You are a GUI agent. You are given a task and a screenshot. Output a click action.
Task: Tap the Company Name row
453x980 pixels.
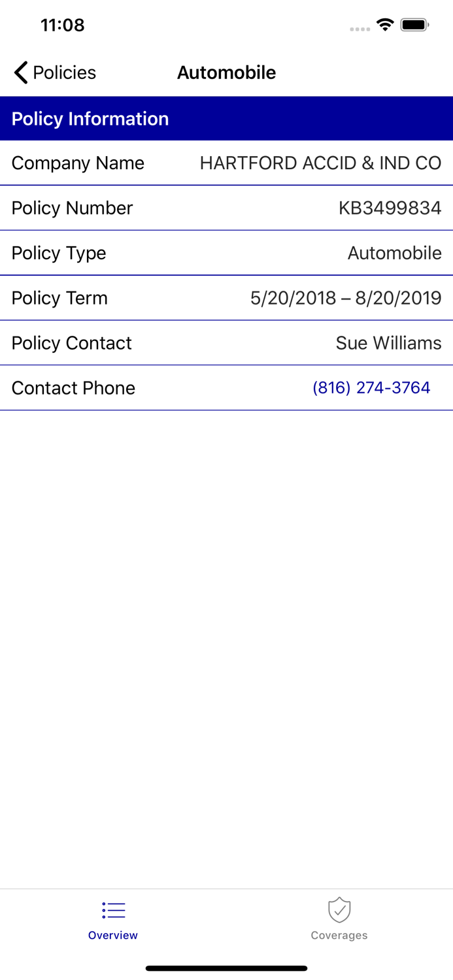[x=226, y=163]
